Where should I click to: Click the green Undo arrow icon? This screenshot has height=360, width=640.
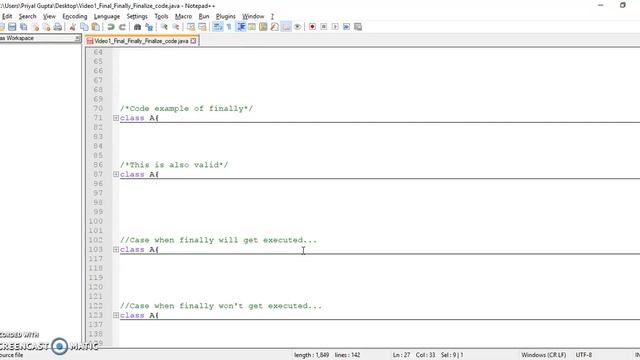(x=111, y=27)
